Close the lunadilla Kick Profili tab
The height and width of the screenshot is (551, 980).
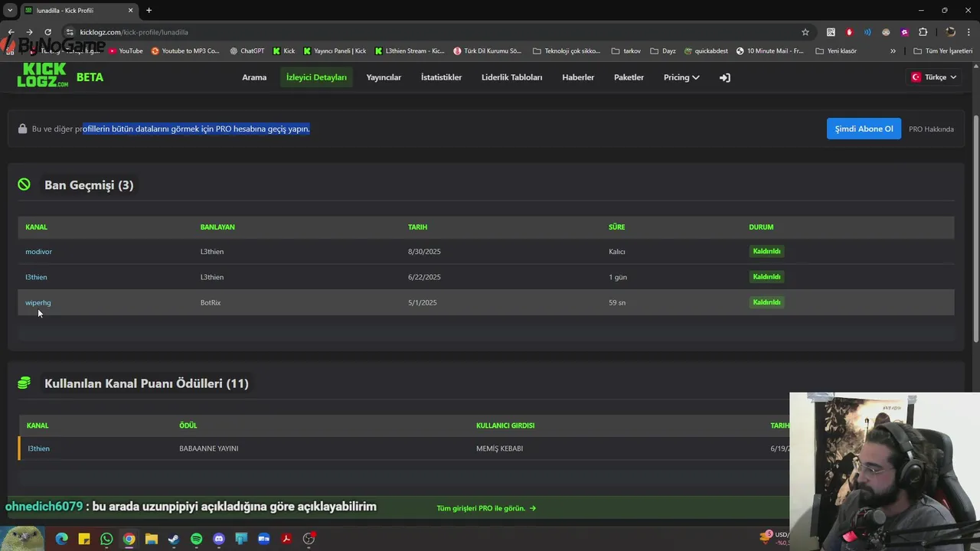pos(130,10)
